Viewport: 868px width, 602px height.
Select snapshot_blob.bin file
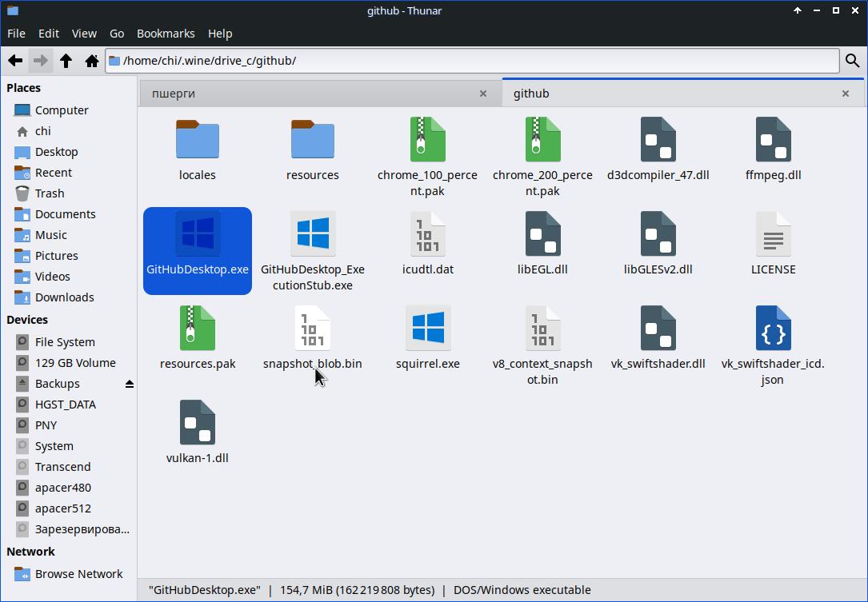[313, 338]
